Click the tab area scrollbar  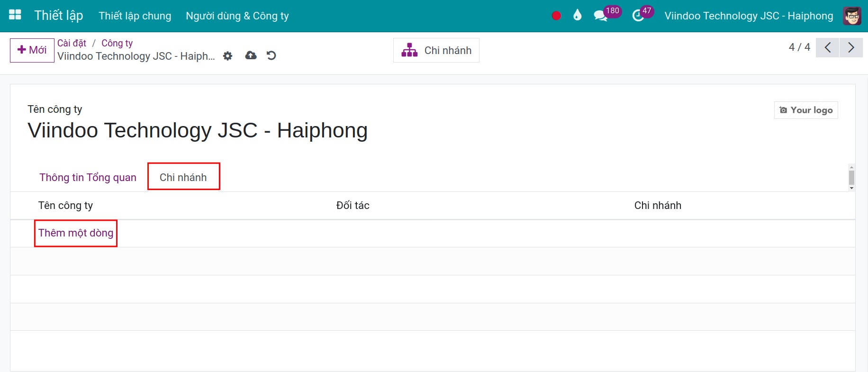click(x=851, y=177)
